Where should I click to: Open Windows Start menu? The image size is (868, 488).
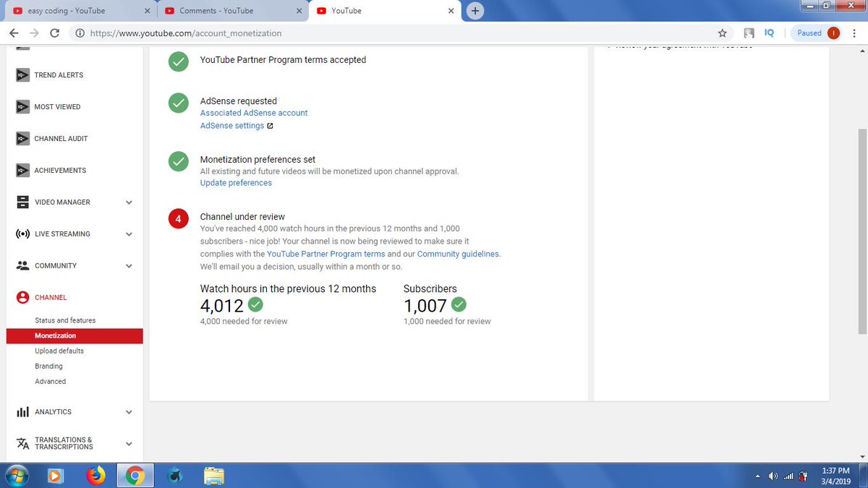pos(17,476)
